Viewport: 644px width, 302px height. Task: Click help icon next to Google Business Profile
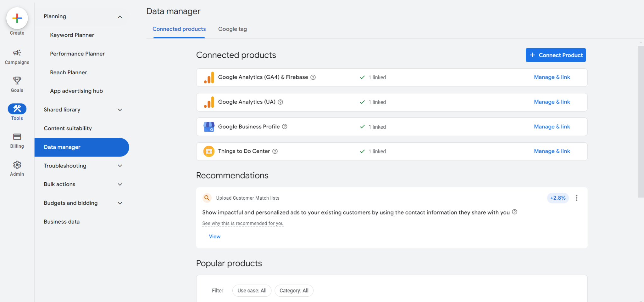tap(285, 127)
